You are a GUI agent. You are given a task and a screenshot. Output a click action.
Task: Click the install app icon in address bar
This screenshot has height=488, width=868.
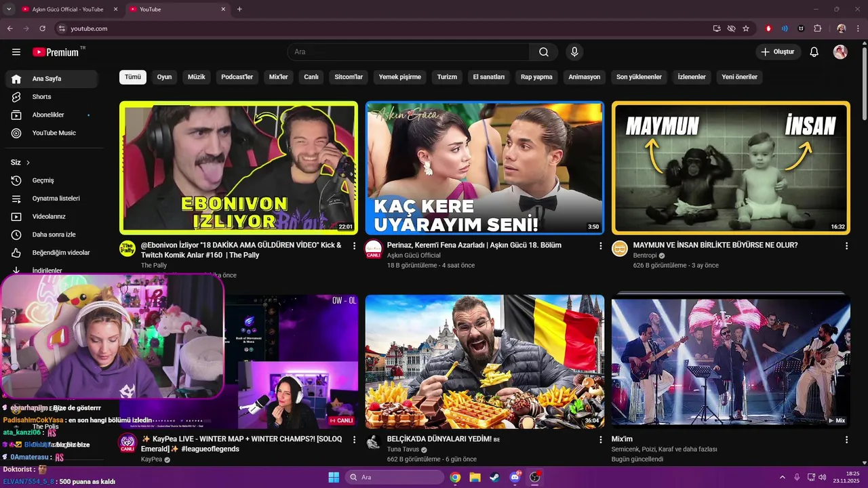coord(717,28)
